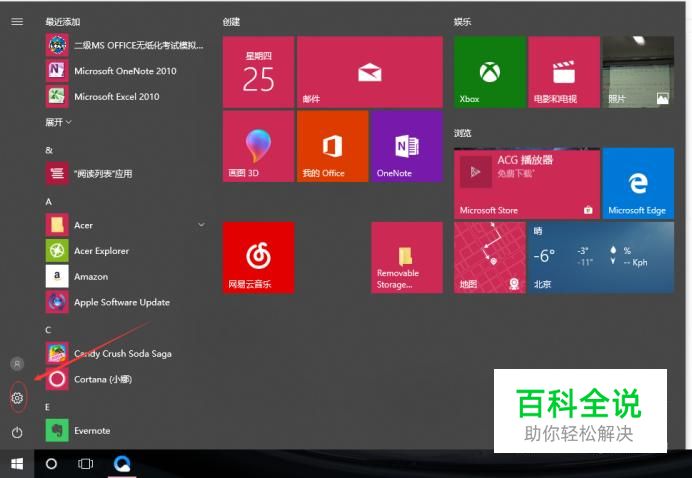Viewport: 692px width, 478px height.
Task: Launch Candy Crush Soda Saga
Action: [125, 354]
